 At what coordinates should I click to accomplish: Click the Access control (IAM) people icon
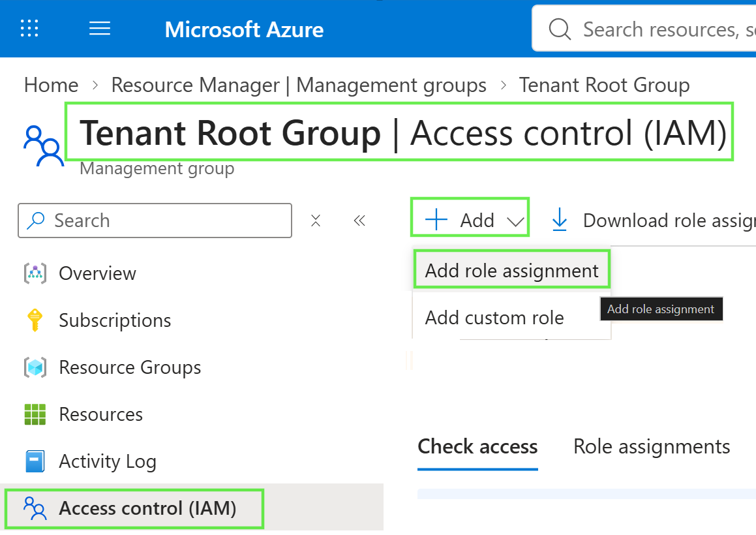point(35,508)
